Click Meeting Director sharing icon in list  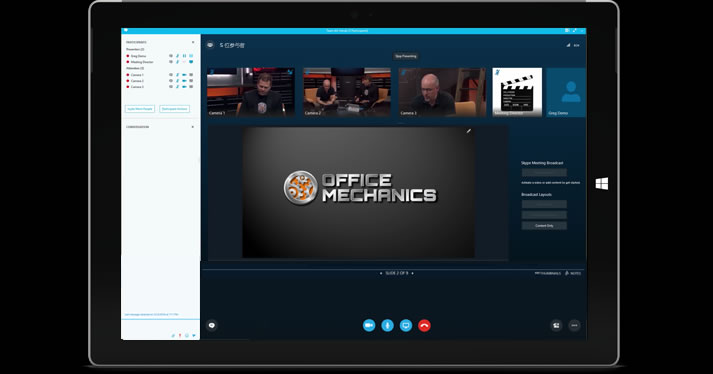(191, 62)
